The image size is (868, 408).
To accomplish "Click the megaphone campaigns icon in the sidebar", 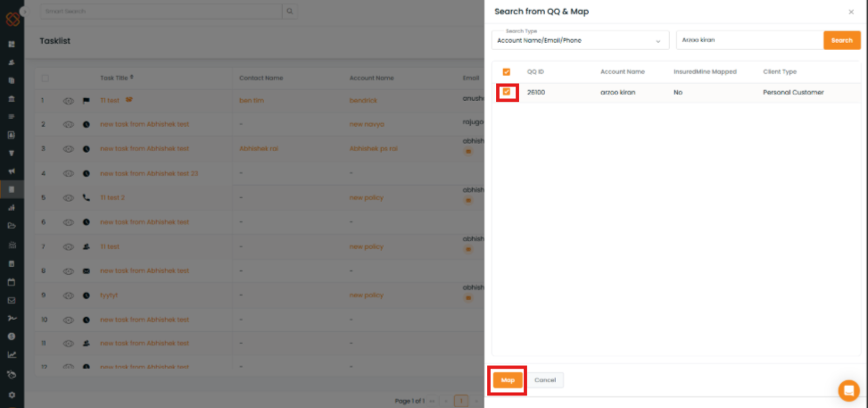I will coord(12,171).
